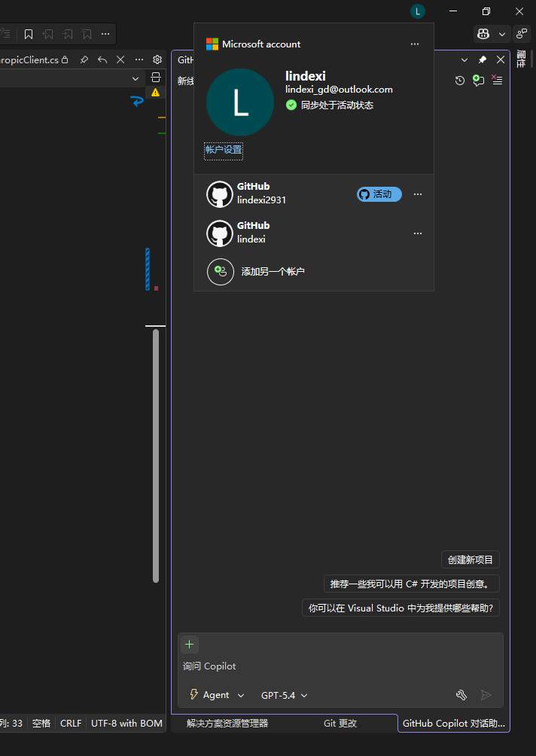Open Copilot window options chevron
Viewport: 536px width, 756px height.
click(464, 59)
